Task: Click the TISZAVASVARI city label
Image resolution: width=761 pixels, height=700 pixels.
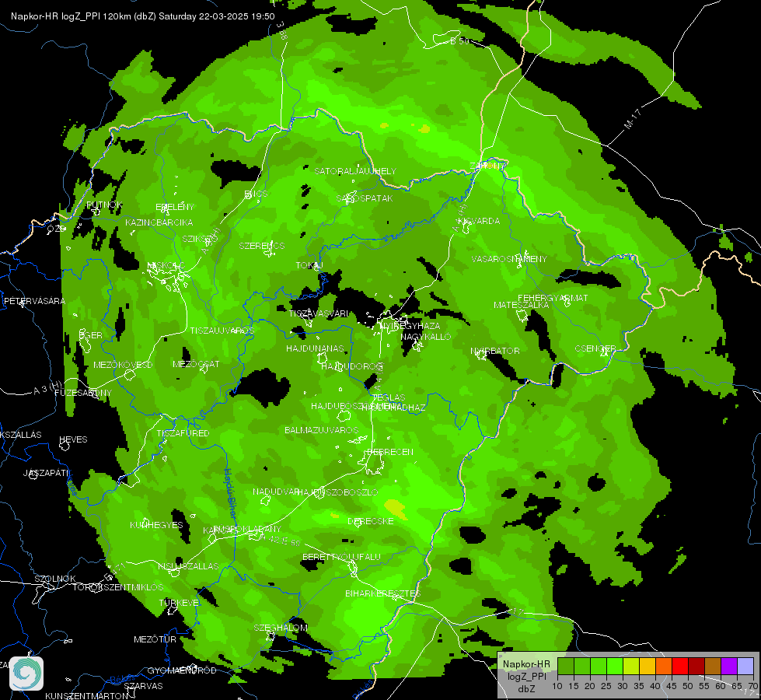Action: (x=319, y=313)
